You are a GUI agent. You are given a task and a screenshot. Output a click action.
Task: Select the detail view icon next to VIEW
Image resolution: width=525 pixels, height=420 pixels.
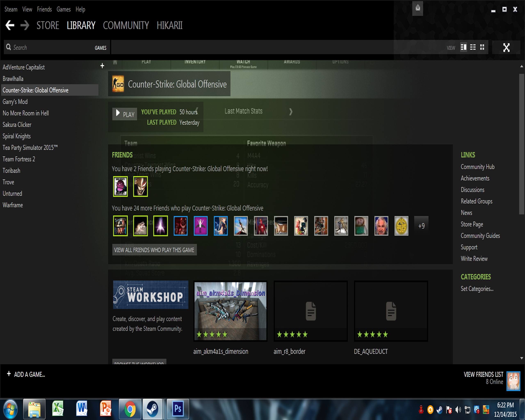(x=464, y=47)
